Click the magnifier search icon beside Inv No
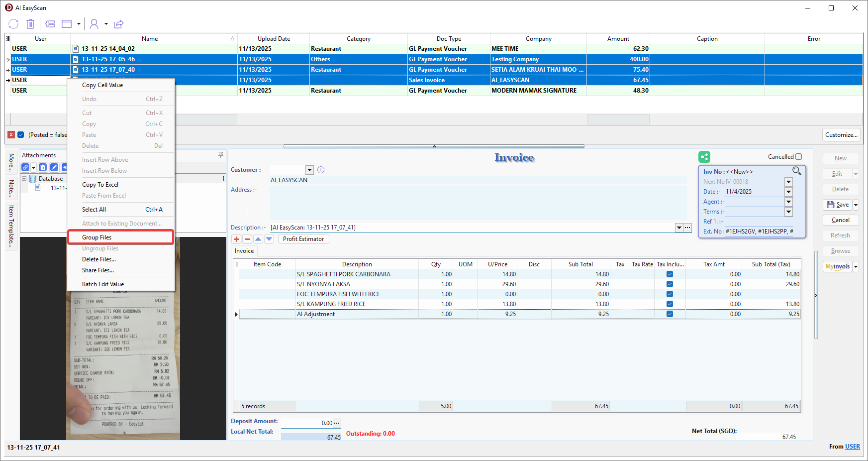The image size is (868, 461). click(x=796, y=171)
